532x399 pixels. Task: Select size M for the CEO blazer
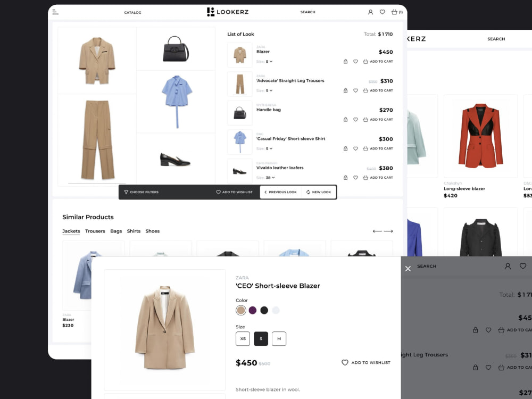click(279, 338)
